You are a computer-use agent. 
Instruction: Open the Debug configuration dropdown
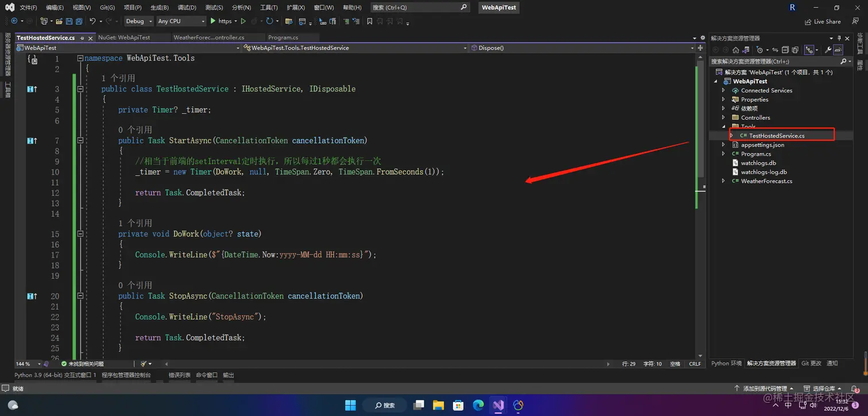tap(139, 21)
